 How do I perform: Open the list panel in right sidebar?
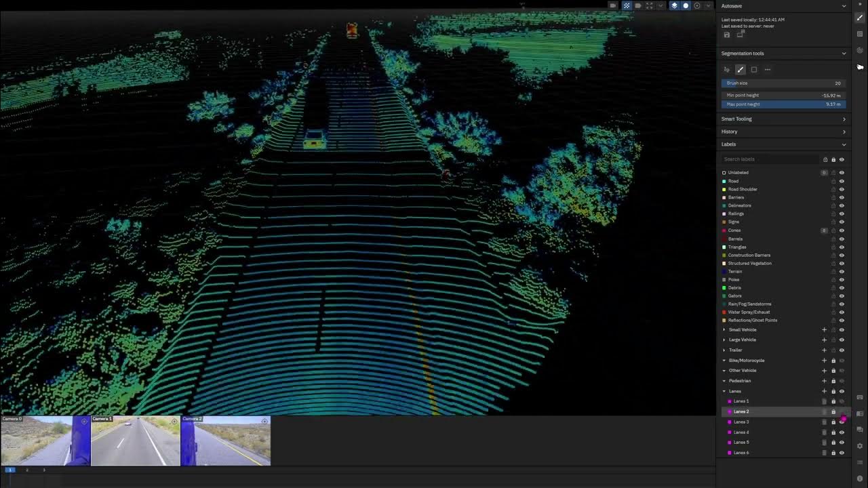(x=860, y=34)
